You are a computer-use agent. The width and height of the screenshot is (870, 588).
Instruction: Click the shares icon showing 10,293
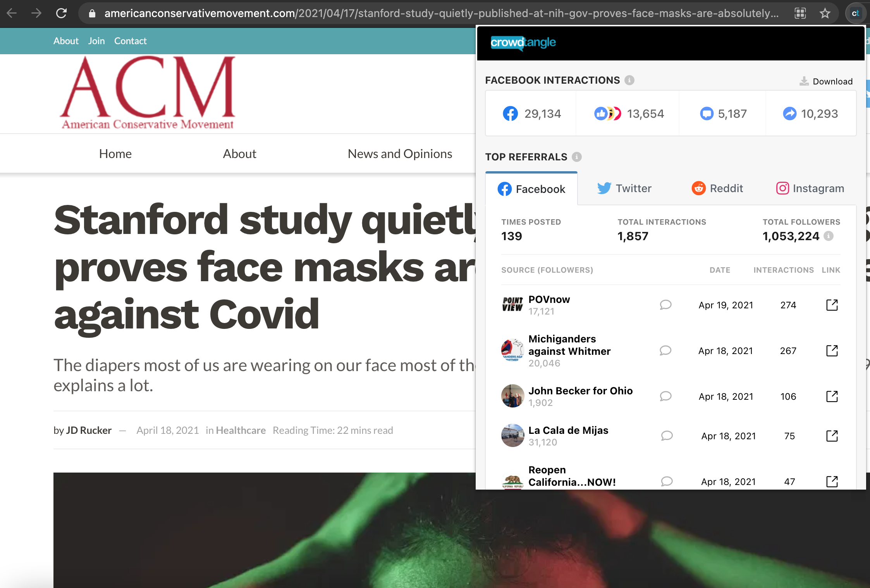789,113
